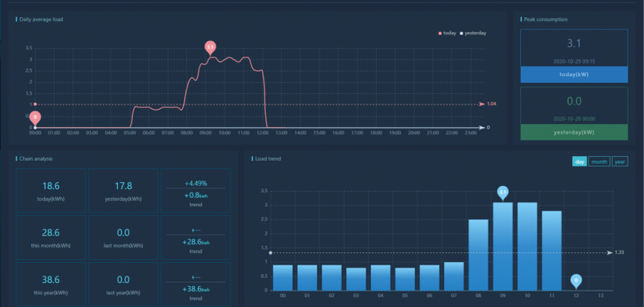Click the blue today(kW) bar

click(575, 75)
